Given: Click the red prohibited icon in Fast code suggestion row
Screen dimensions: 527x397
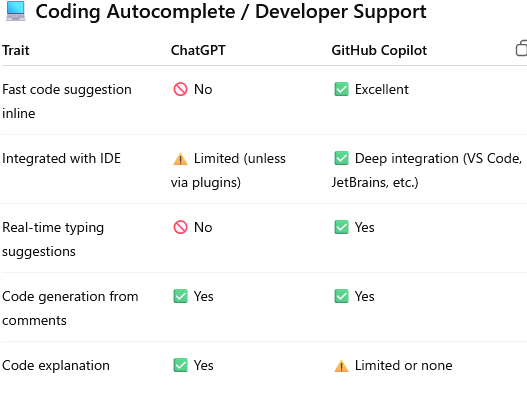Looking at the screenshot, I should (x=180, y=89).
